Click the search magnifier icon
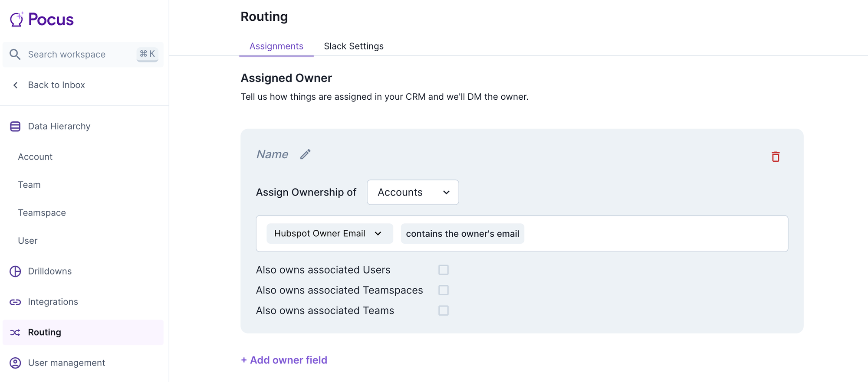Screen dimensions: 868x382 (15, 55)
